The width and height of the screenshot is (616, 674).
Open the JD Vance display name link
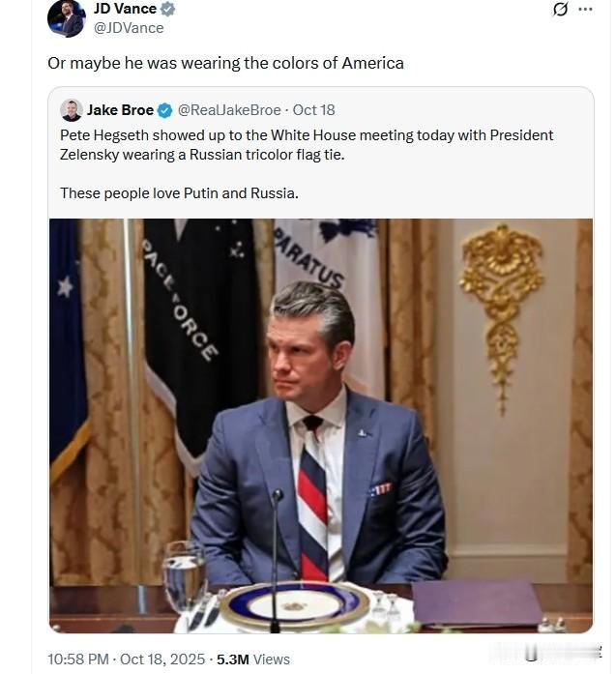tap(131, 10)
